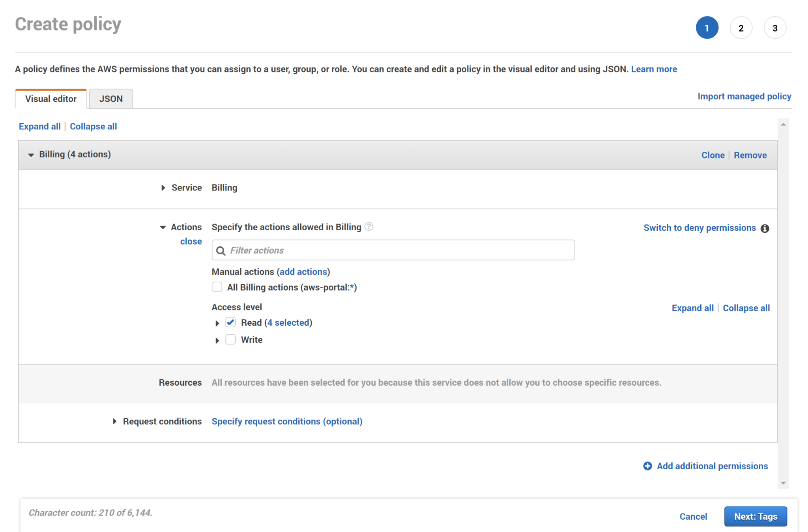
Task: Uncheck the Read access level checkbox
Action: (230, 322)
